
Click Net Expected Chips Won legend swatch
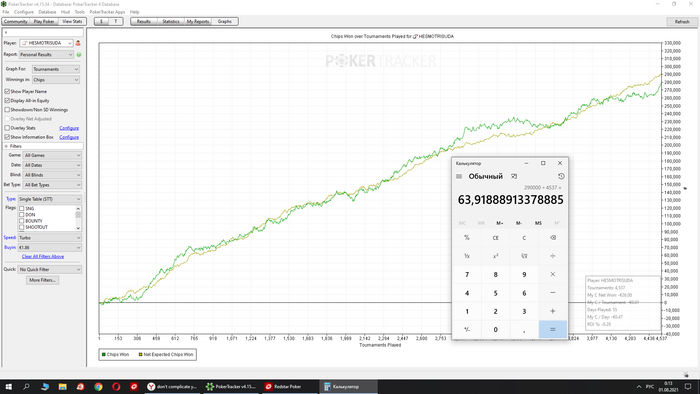[140, 354]
